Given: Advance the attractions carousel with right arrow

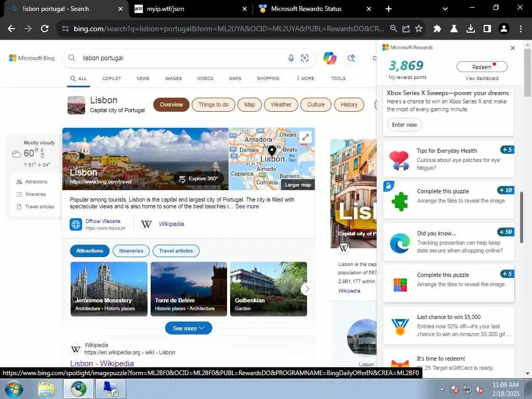Looking at the screenshot, I should pyautogui.click(x=307, y=289).
